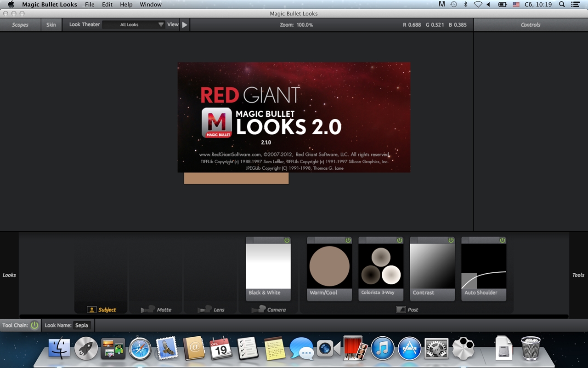Toggle power on Warm/Cool tool
588x368 pixels.
[x=348, y=240]
